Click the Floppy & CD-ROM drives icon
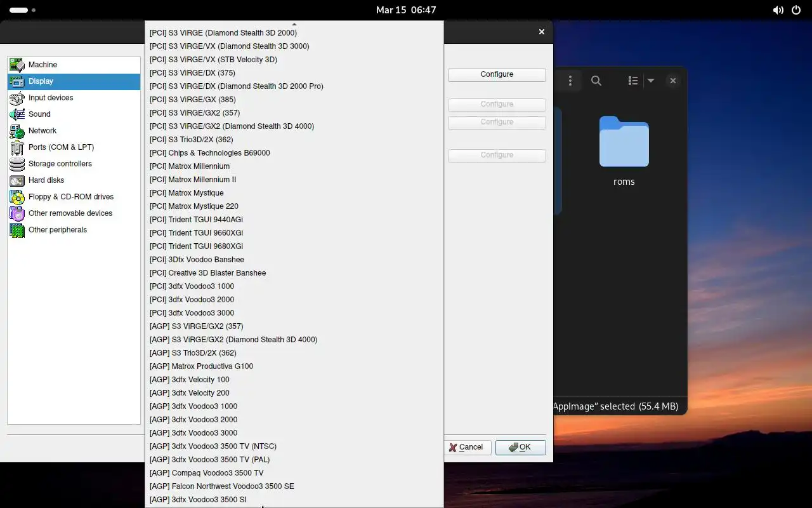The height and width of the screenshot is (508, 812). point(17,197)
